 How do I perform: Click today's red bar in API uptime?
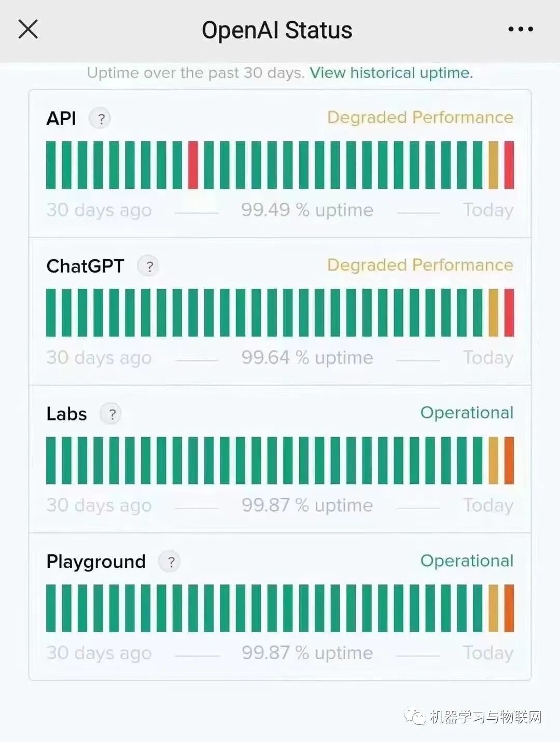[509, 165]
